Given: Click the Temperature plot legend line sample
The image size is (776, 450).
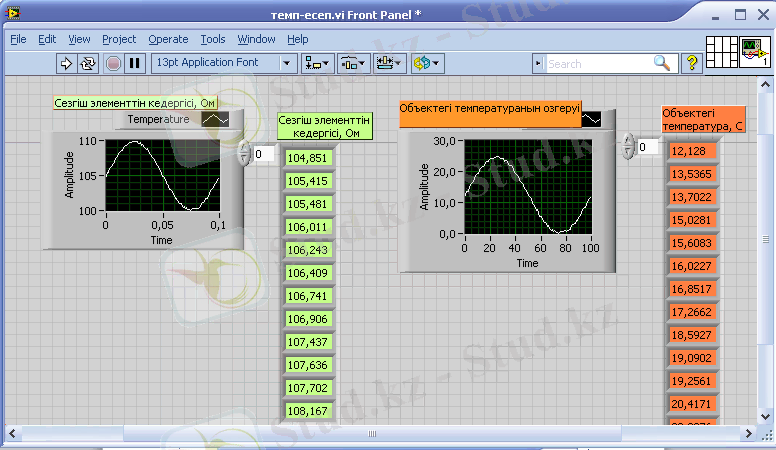Looking at the screenshot, I should (214, 119).
